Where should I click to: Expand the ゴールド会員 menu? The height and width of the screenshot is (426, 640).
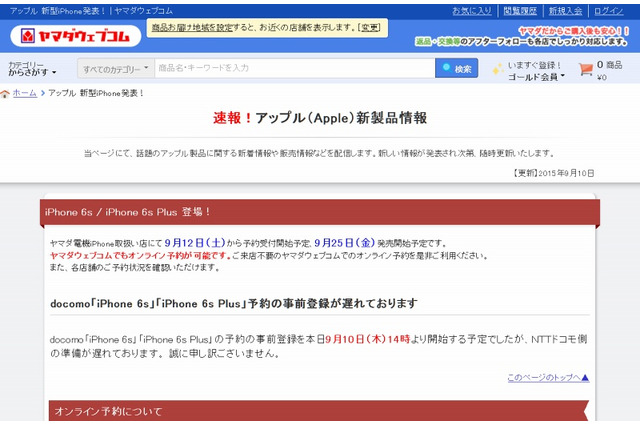point(536,77)
